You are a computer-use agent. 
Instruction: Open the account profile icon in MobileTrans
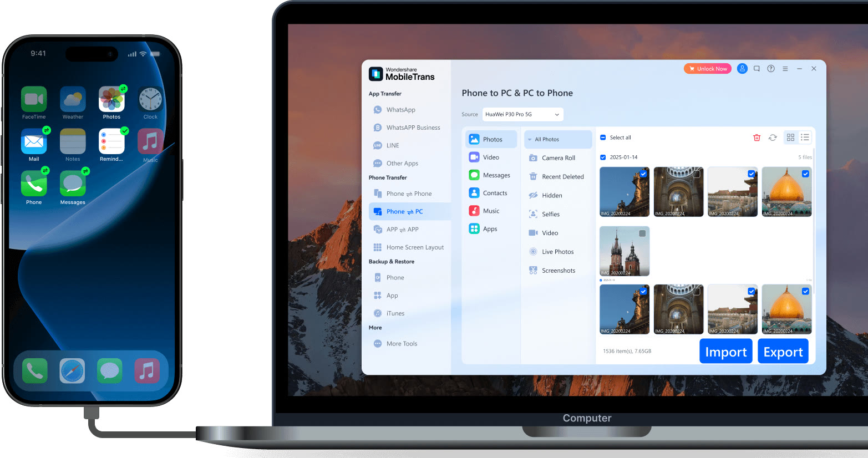(x=742, y=69)
